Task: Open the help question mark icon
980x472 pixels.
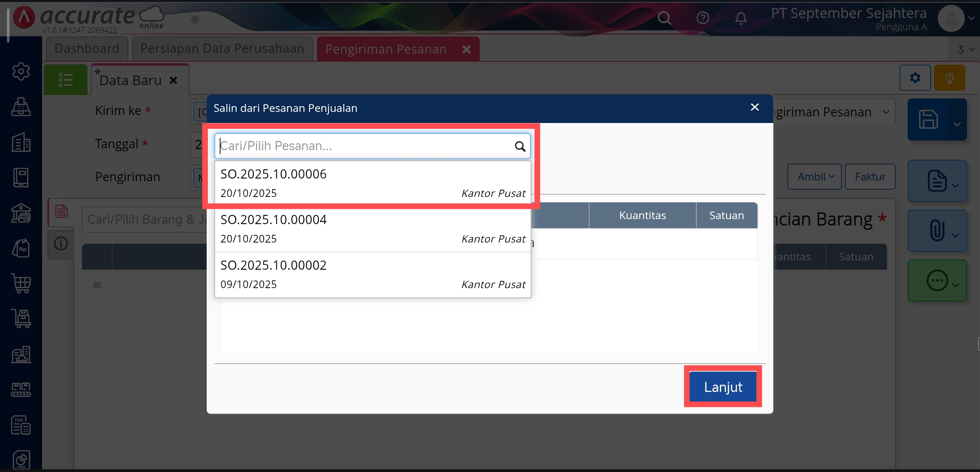Action: pyautogui.click(x=702, y=18)
